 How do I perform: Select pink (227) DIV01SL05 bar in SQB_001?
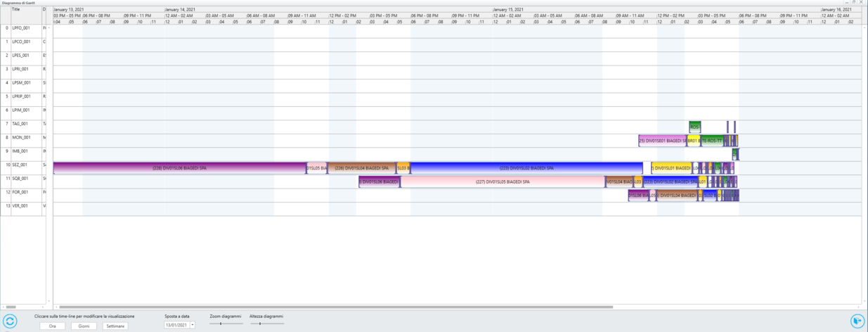pos(503,181)
